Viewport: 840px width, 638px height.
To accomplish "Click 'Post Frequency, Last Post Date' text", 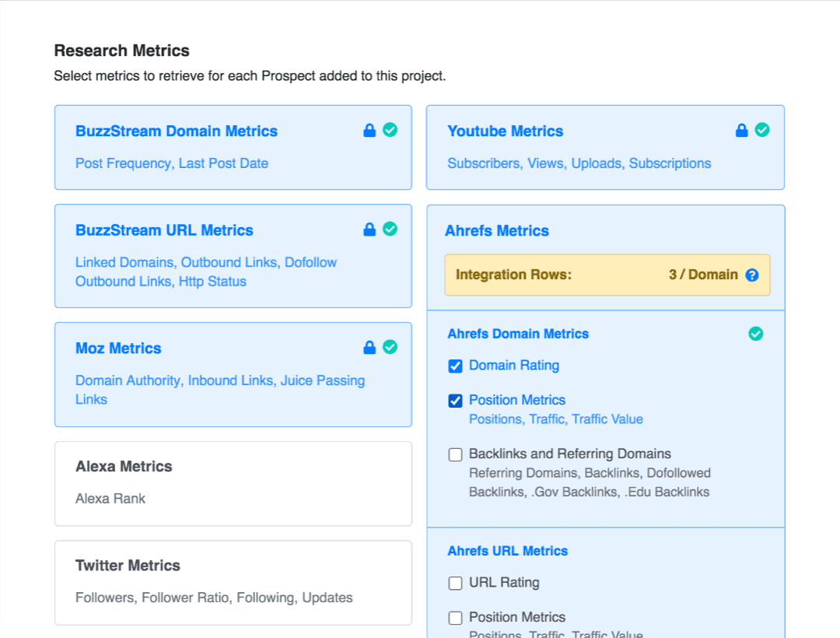I will click(171, 163).
